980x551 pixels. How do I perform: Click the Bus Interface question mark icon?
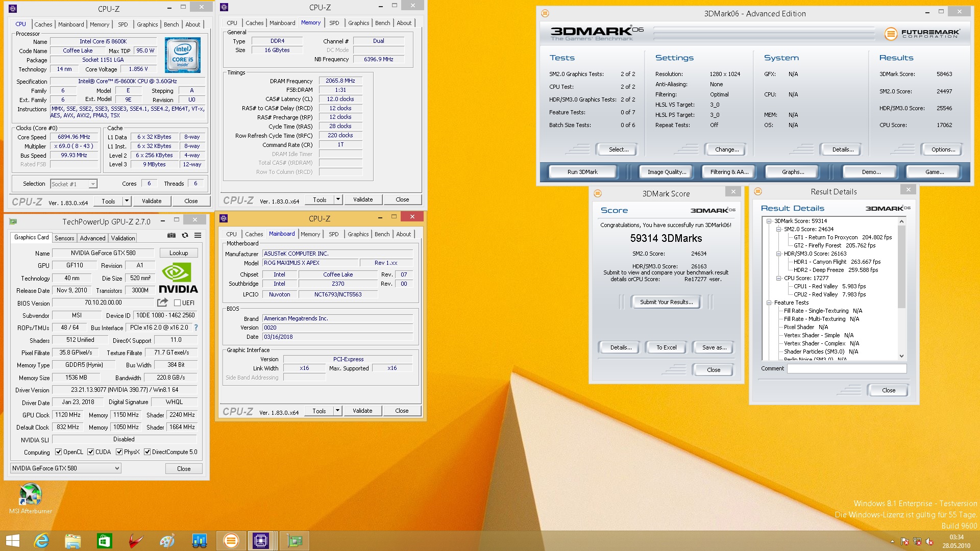[196, 328]
